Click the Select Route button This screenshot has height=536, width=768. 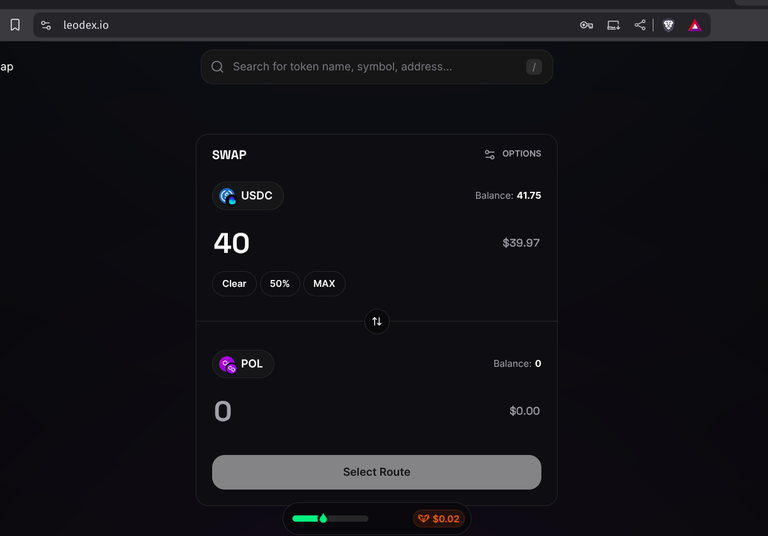click(377, 472)
